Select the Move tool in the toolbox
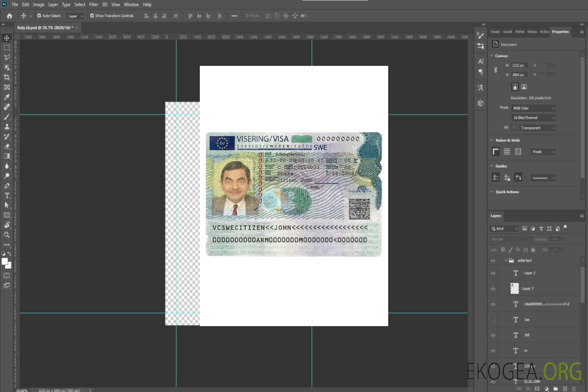This screenshot has height=392, width=588. point(7,38)
